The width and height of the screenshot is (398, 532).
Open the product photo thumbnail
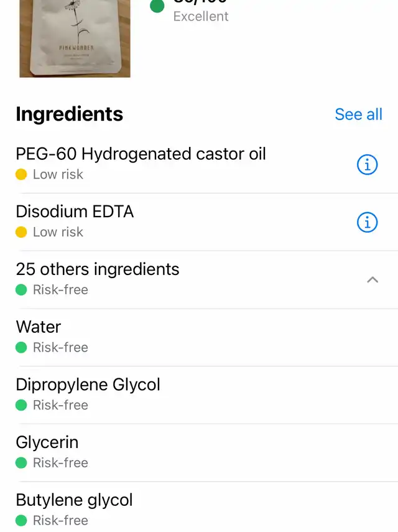tap(75, 39)
